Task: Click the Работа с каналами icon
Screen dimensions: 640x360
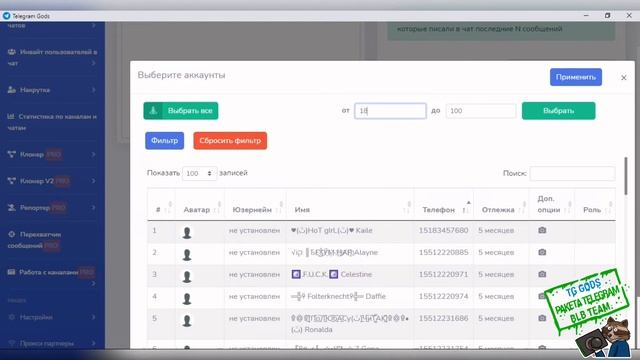Action: coord(11,272)
